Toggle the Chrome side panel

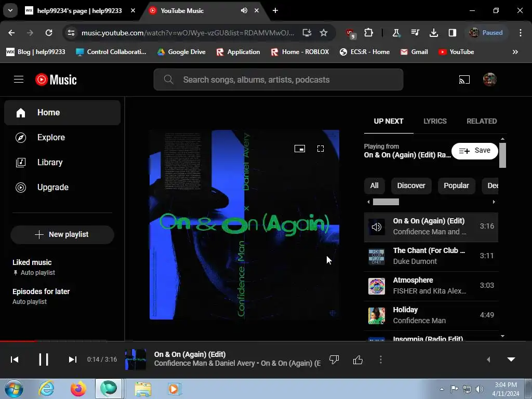click(453, 33)
